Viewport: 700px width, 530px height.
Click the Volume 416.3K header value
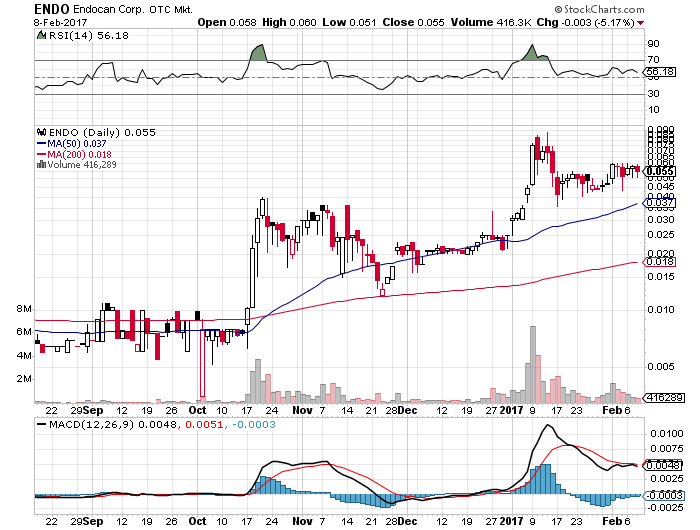click(x=491, y=22)
